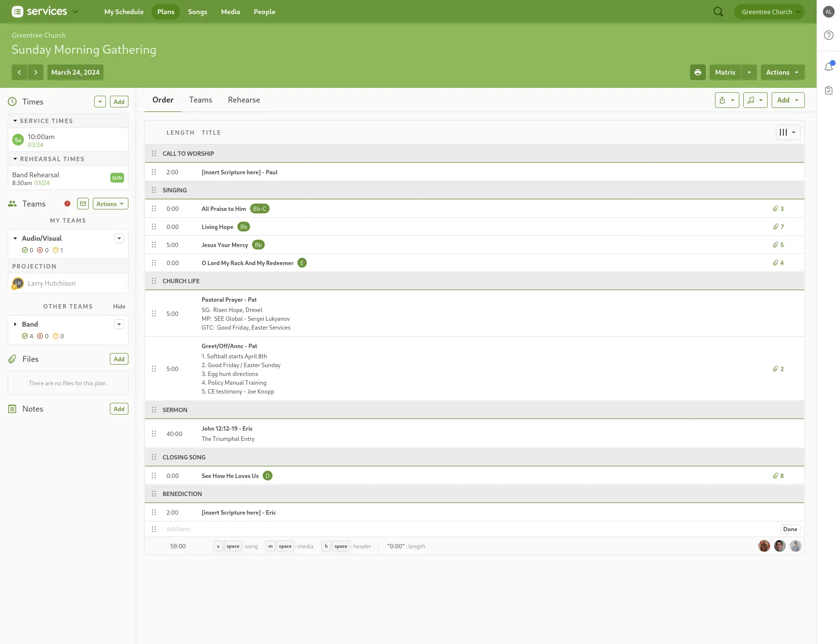This screenshot has width=840, height=644.
Task: Go to previous plan arrow
Action: (20, 72)
